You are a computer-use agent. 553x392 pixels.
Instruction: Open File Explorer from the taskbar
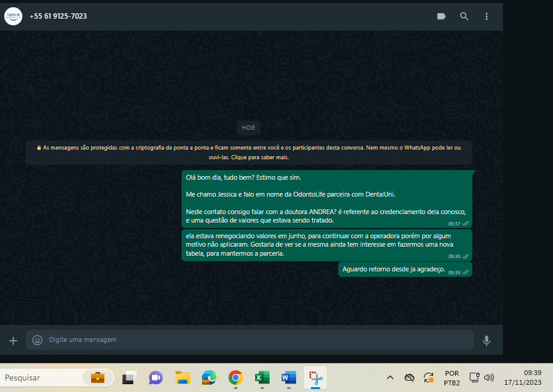coord(183,378)
